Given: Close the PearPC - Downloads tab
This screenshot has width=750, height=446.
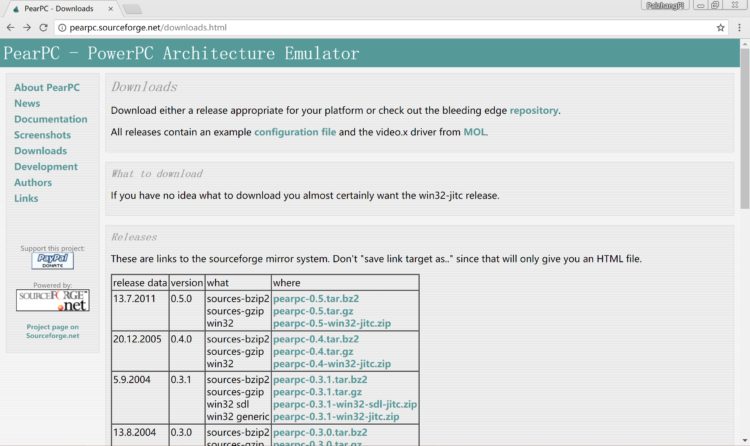Looking at the screenshot, I should [x=110, y=9].
